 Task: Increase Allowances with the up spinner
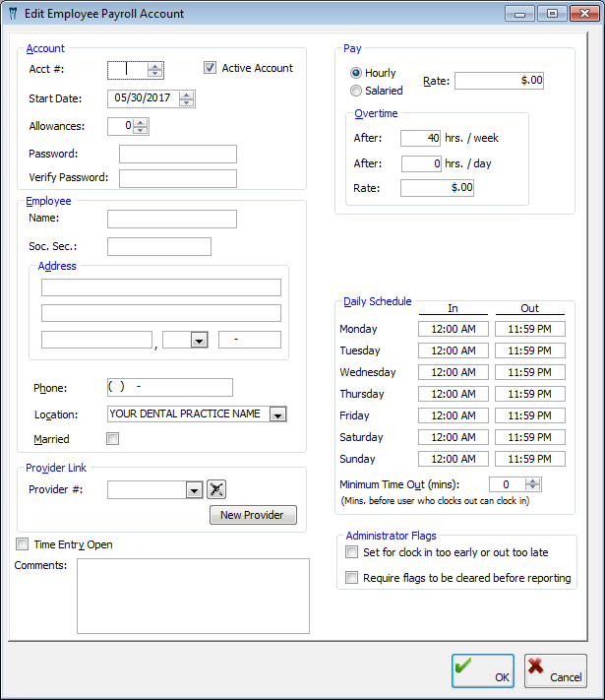(x=140, y=123)
